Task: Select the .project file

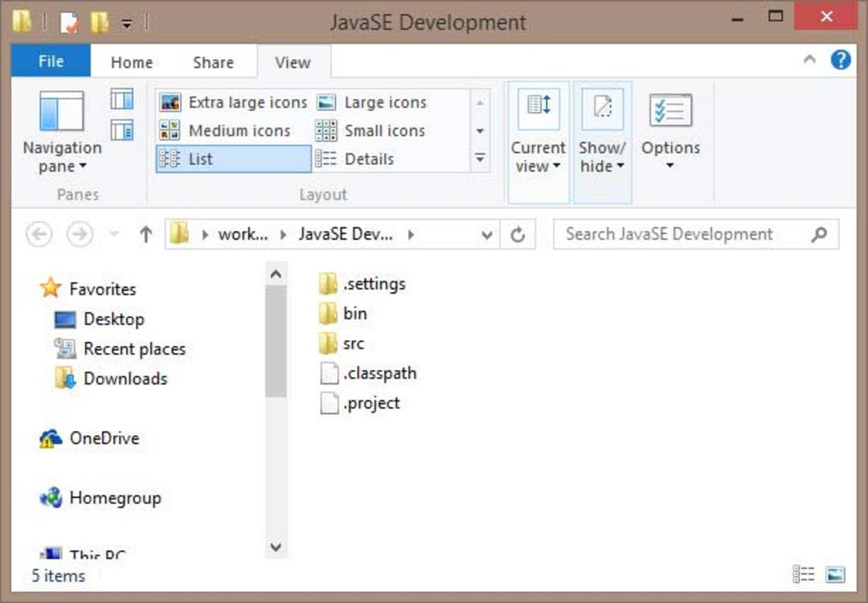Action: [x=359, y=403]
